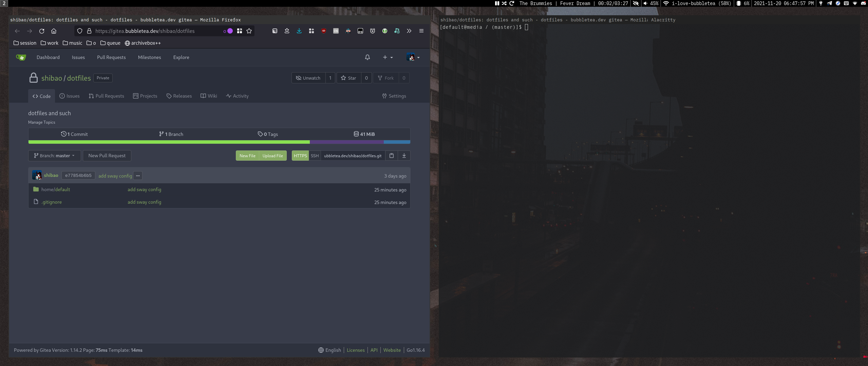Click the green language statistics bar
This screenshot has width=868, height=366.
coord(169,142)
